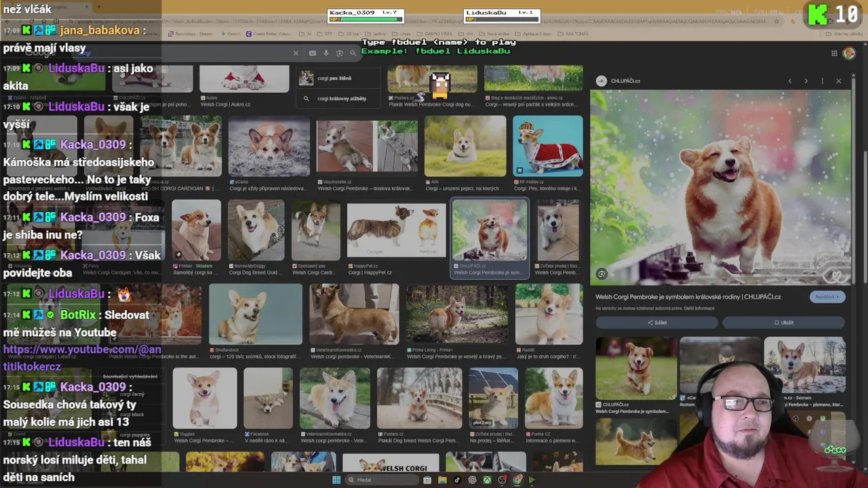Click LiduskaBu health bar in overlay
Image resolution: width=868 pixels, height=488 pixels.
tap(501, 20)
